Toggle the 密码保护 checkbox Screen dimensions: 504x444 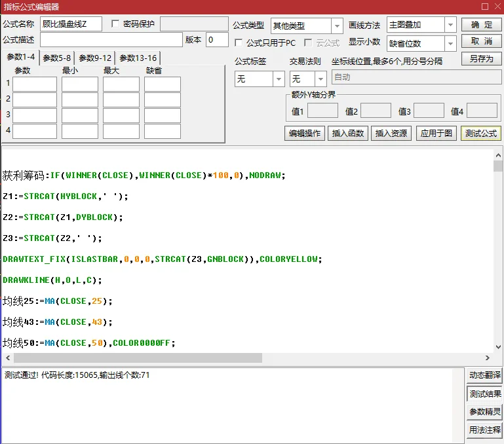point(115,24)
